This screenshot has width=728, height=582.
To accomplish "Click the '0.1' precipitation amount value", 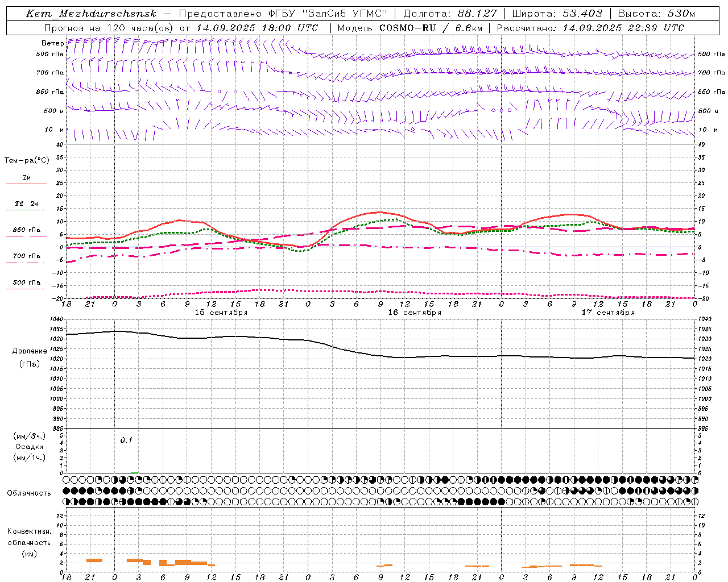I will tap(126, 440).
